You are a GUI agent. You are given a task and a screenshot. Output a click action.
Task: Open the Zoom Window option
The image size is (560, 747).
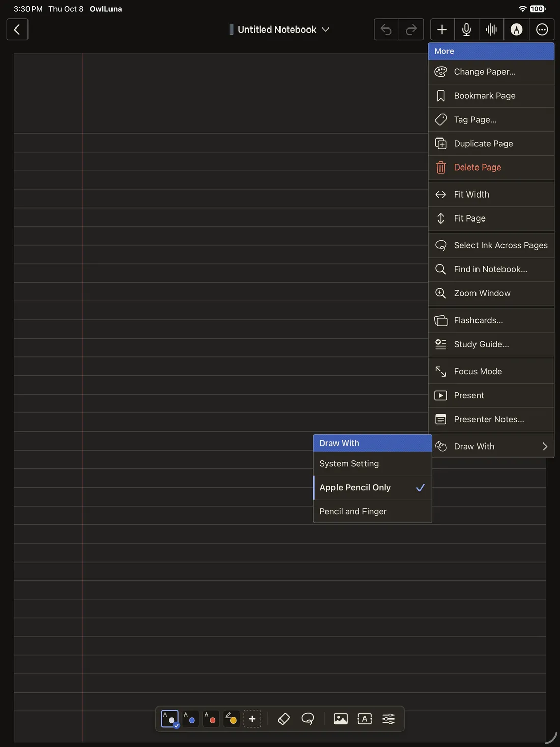click(491, 293)
